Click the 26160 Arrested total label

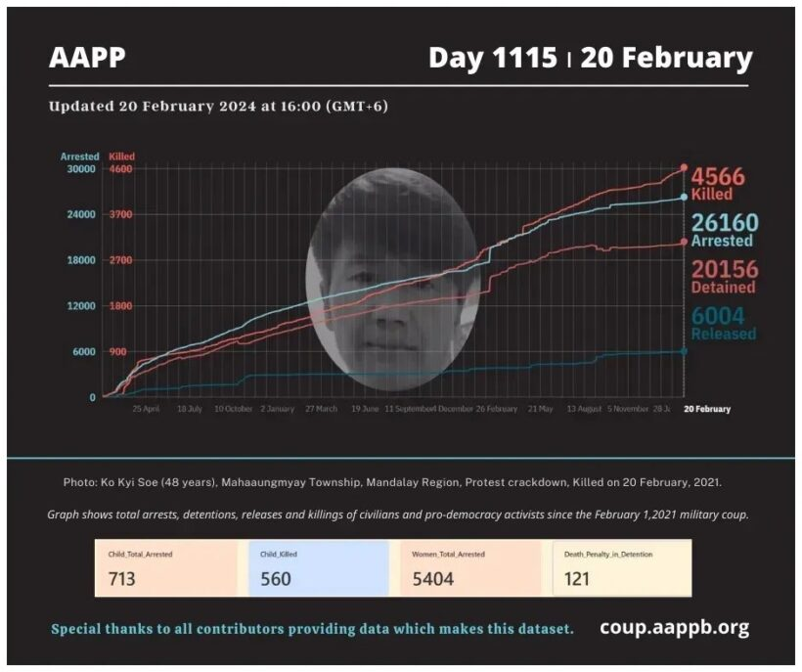coord(724,230)
